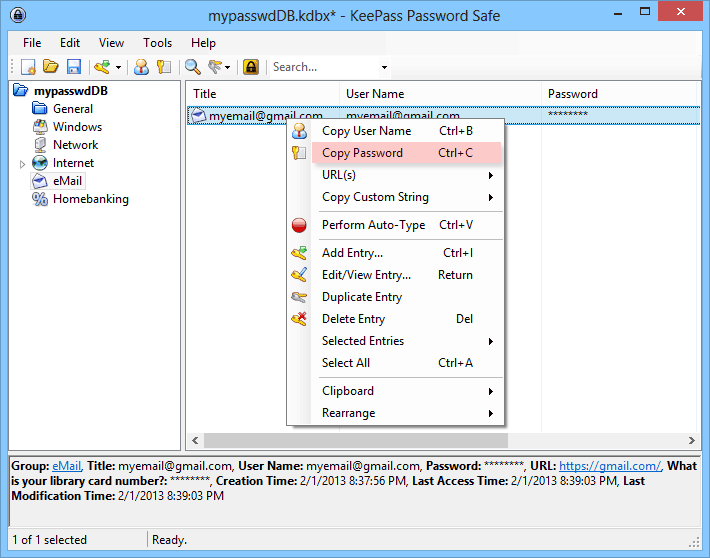710x558 pixels.
Task: Open the View menu
Action: 111,43
